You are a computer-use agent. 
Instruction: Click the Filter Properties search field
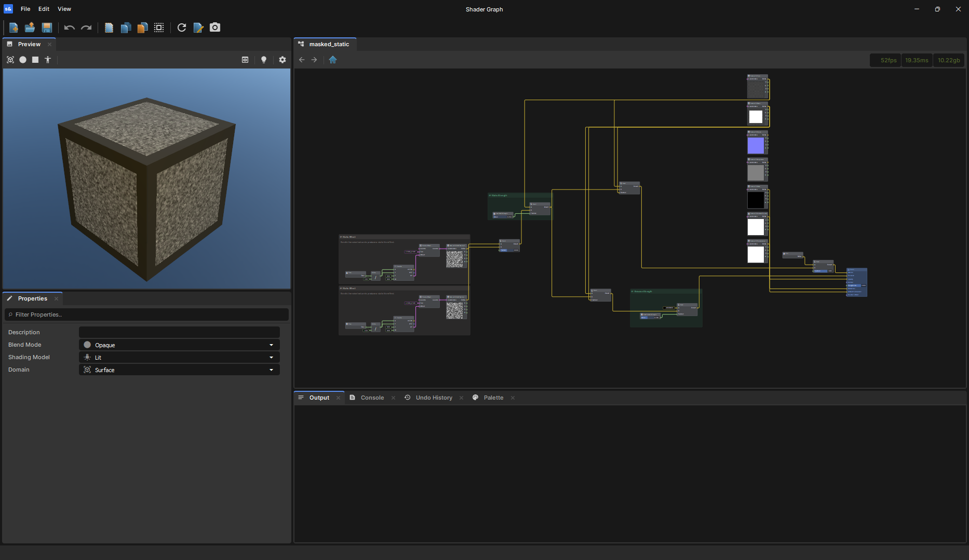coord(146,315)
